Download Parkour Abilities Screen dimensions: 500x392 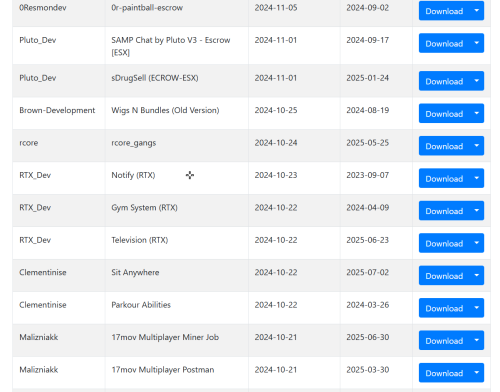click(444, 308)
